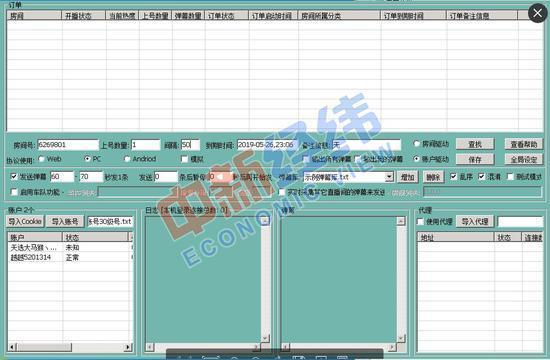Select the account row 天选大马猴
Viewport: 550px width, 360px height.
click(70, 247)
